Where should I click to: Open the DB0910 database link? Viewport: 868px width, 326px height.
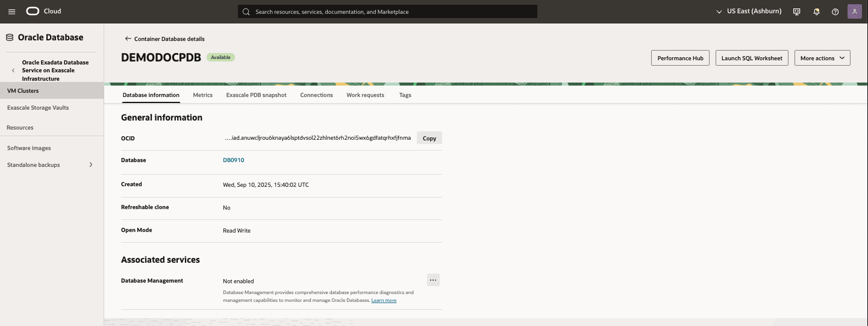[233, 160]
